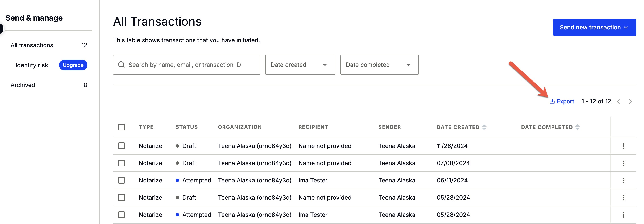Image resolution: width=644 pixels, height=224 pixels.
Task: Click the 1 - 12 of 12 pagination text
Action: pyautogui.click(x=596, y=101)
